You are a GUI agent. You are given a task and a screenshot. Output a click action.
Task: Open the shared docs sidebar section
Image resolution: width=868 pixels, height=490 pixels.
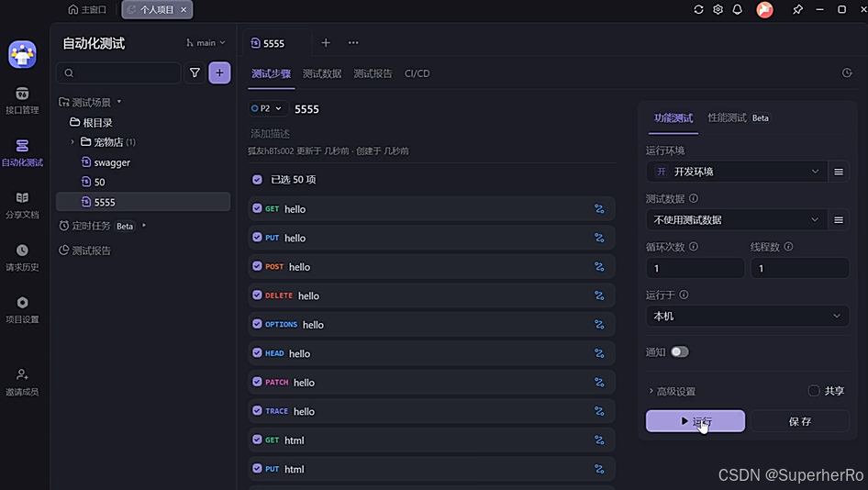(x=22, y=205)
